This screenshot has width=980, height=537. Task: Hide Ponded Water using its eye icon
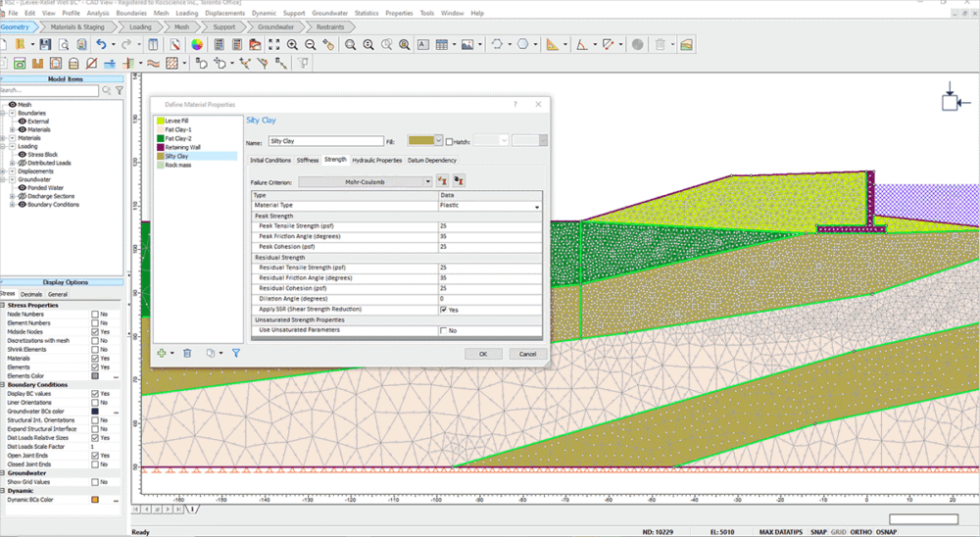(21, 188)
